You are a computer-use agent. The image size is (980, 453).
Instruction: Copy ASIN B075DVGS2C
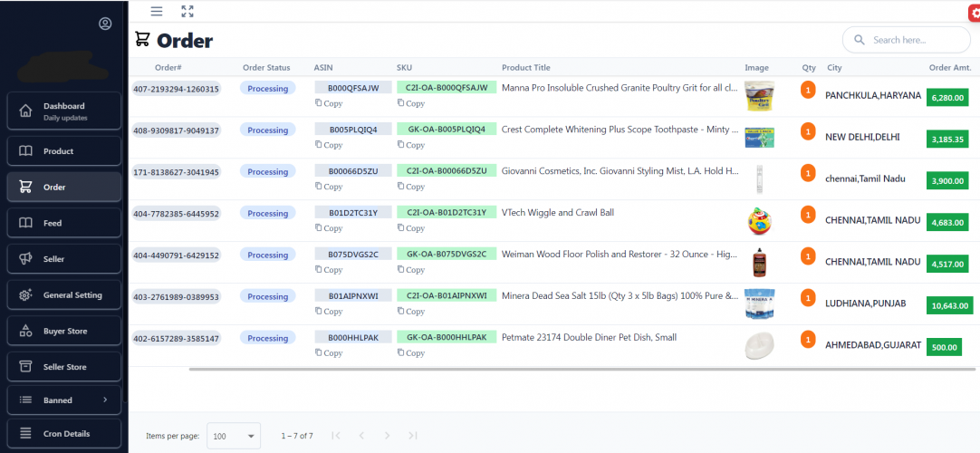click(329, 270)
